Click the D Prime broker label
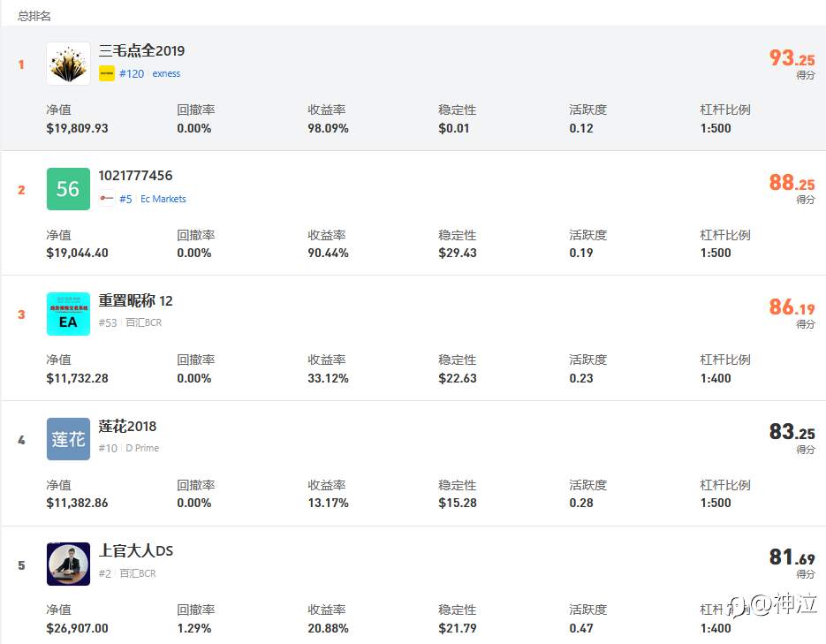This screenshot has width=826, height=644. point(142,448)
